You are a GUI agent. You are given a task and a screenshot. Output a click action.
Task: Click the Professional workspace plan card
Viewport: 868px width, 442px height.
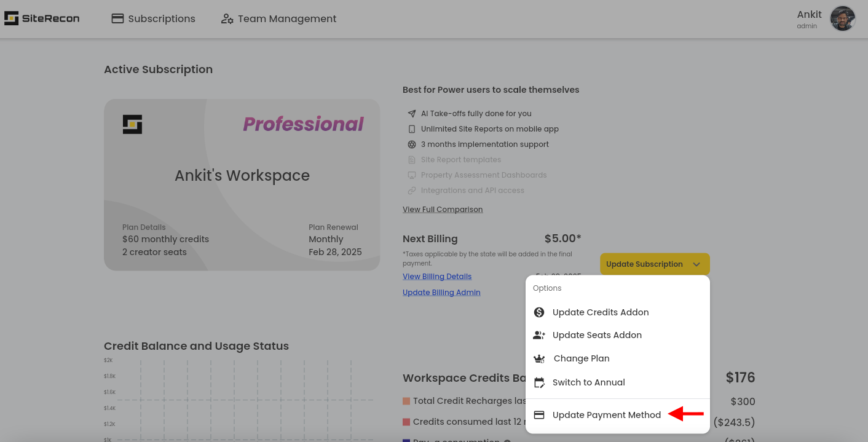[242, 184]
